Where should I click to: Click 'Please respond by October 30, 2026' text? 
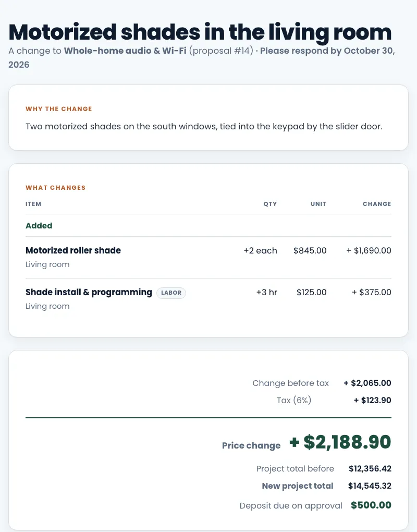[202, 58]
